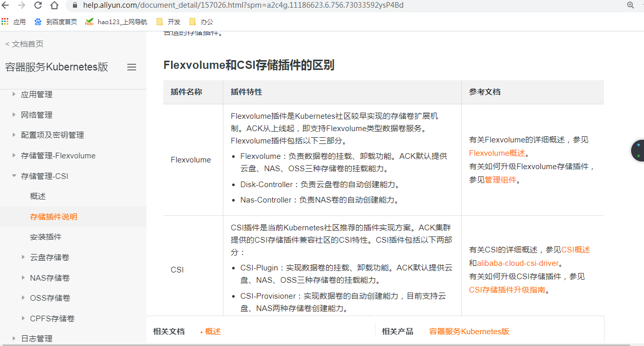Click the 相关文档 label
This screenshot has width=644, height=346.
[x=169, y=331]
